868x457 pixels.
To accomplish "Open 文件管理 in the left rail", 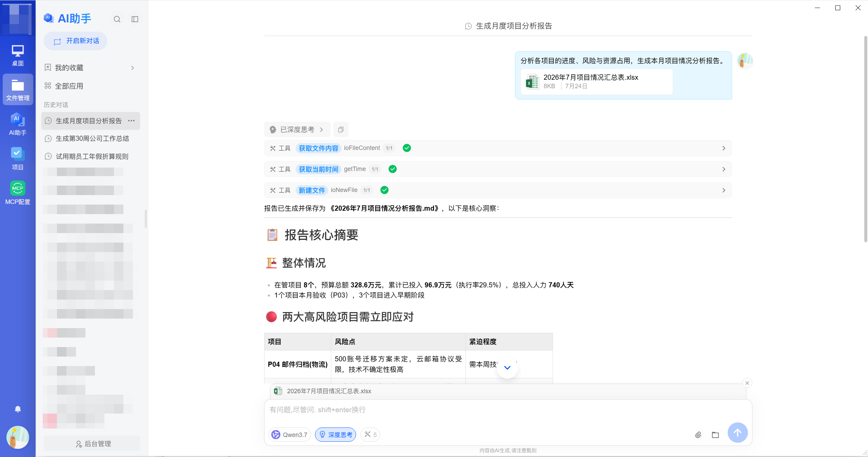I will (18, 90).
